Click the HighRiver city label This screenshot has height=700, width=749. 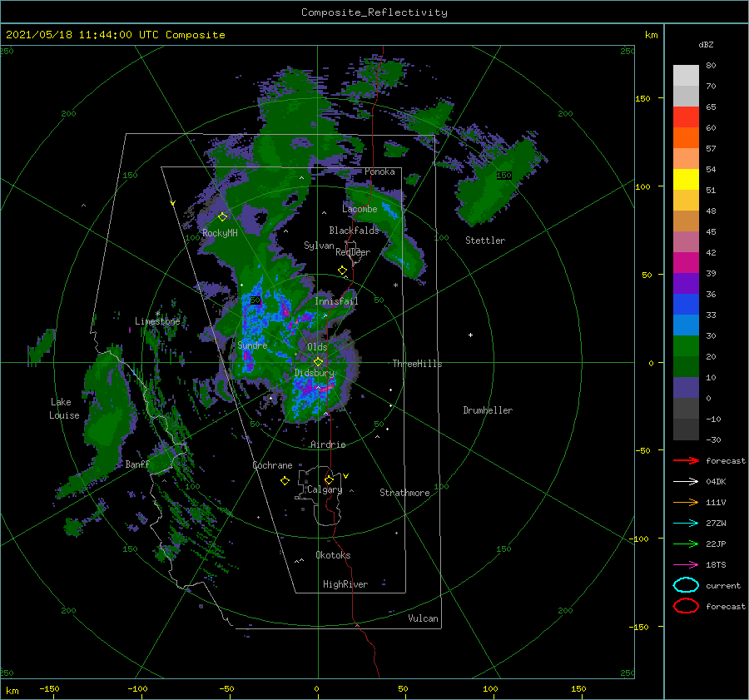point(345,584)
